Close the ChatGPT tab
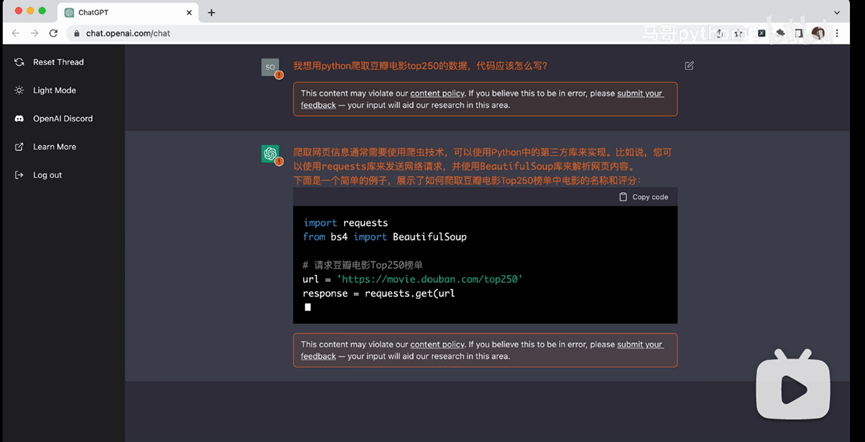 189,12
